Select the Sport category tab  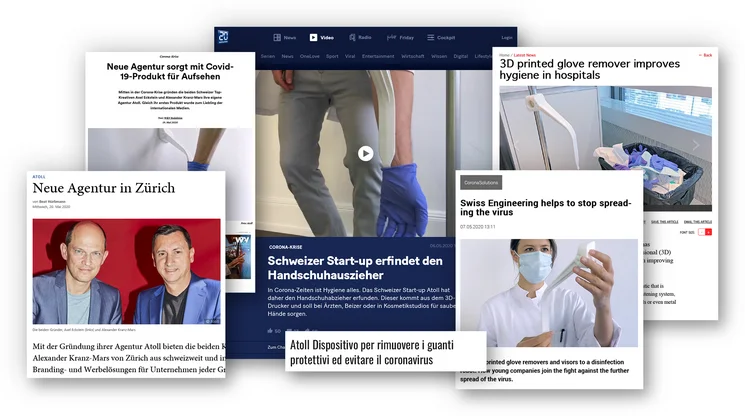click(332, 57)
